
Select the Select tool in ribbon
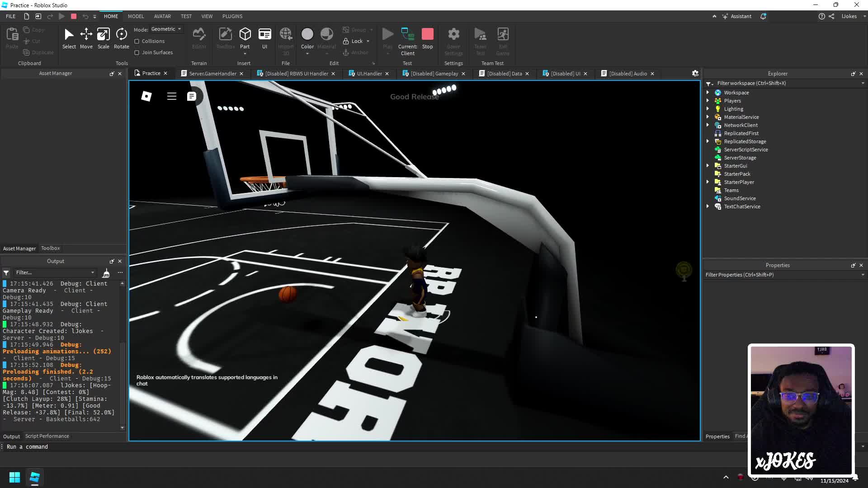69,38
